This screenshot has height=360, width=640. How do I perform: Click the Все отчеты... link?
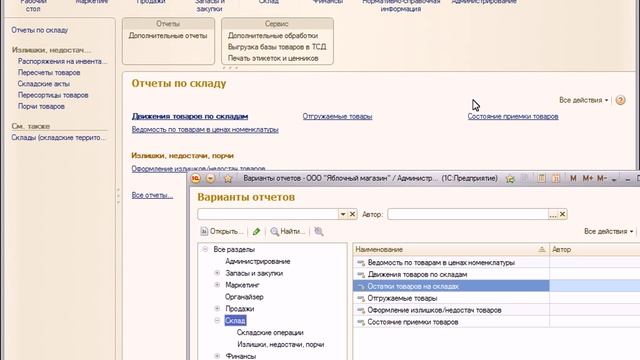pos(152,196)
